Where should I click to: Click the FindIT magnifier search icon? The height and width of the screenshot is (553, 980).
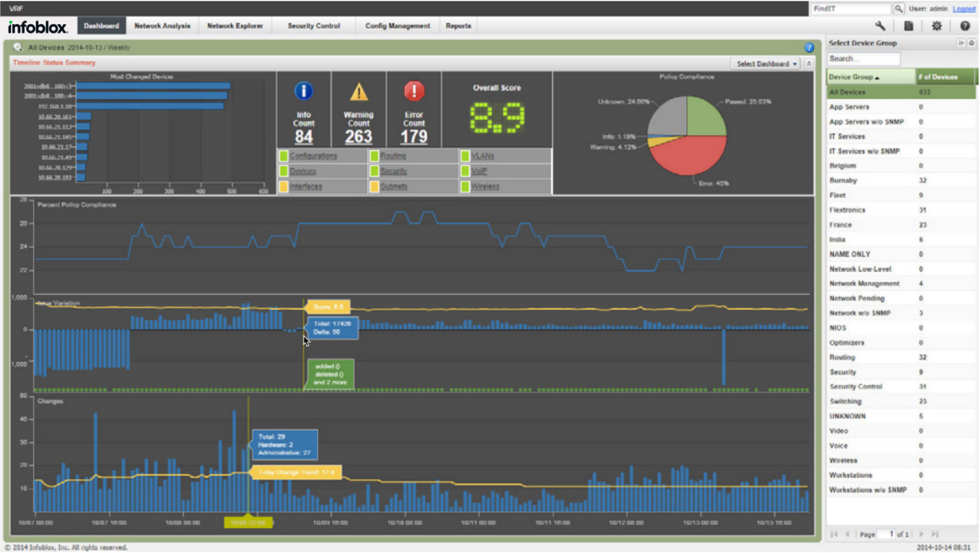(x=898, y=9)
